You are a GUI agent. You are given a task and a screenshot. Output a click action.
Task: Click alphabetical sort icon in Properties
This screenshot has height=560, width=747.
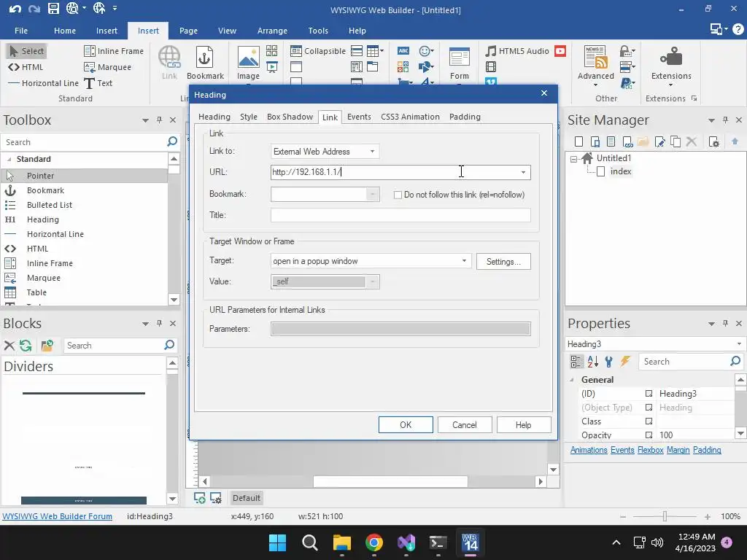(592, 362)
